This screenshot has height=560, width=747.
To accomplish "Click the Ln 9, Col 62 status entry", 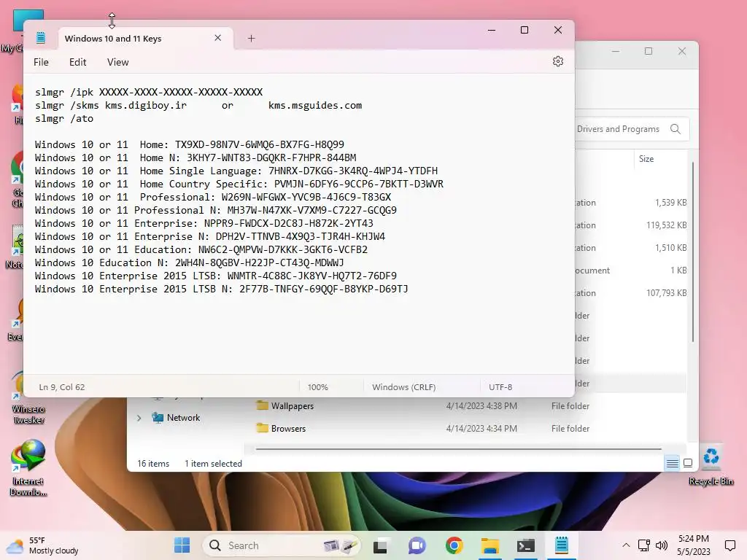I will click(x=62, y=387).
